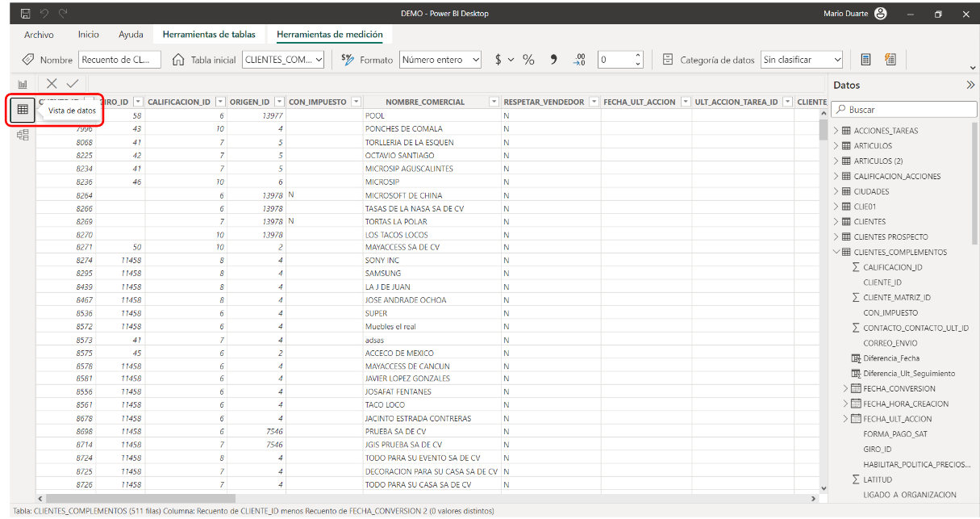Click cell LOS TACOS LOCOS
Screen dimensions: 980x519
(x=395, y=235)
